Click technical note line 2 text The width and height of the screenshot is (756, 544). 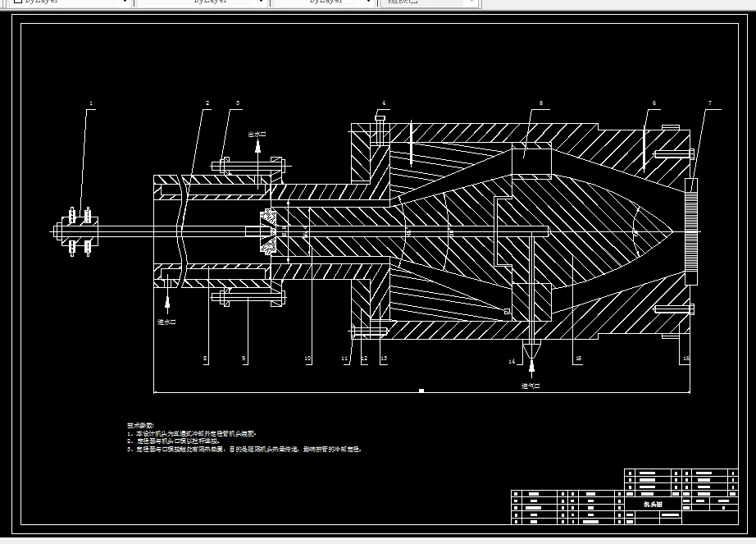coord(174,441)
